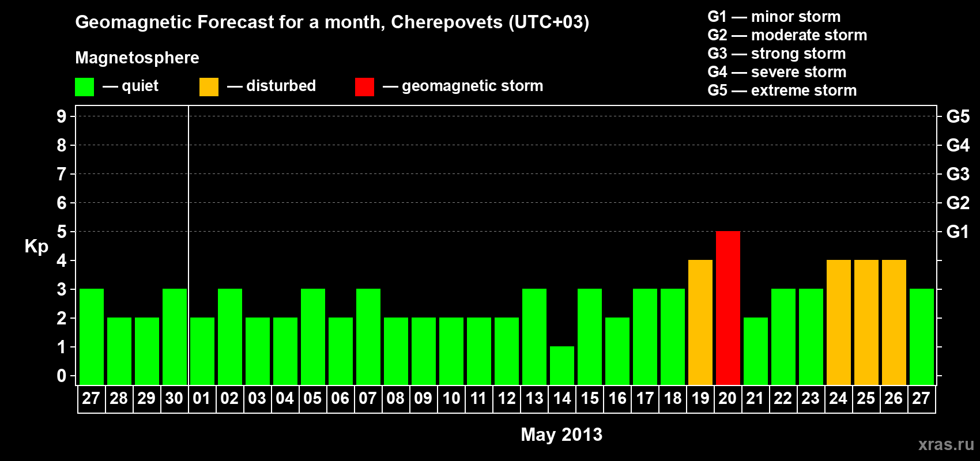Click the green quiet legend swatch
980x461 pixels.
pos(84,87)
